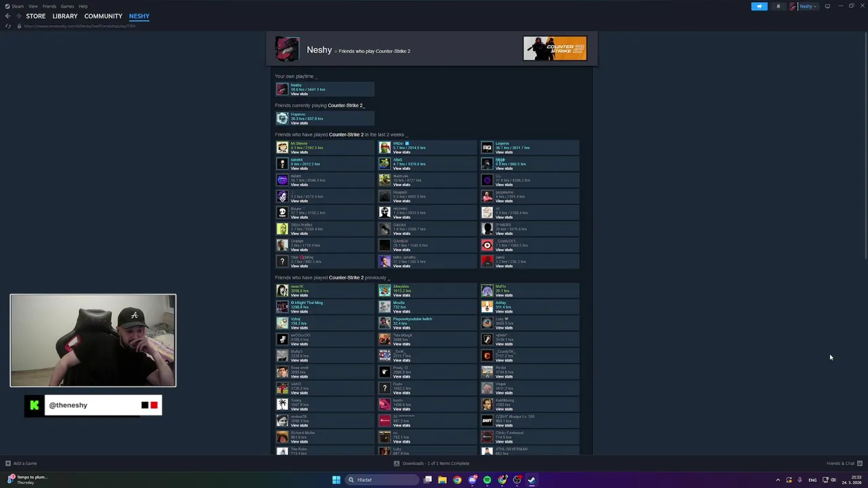The image size is (868, 488).
Task: Open Spotify from the taskbar
Action: coord(487,480)
